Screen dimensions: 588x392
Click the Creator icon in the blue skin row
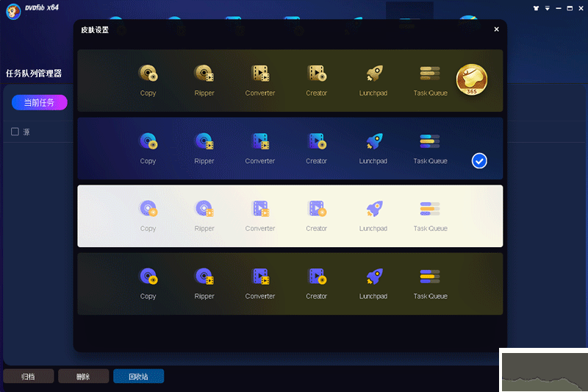317,141
